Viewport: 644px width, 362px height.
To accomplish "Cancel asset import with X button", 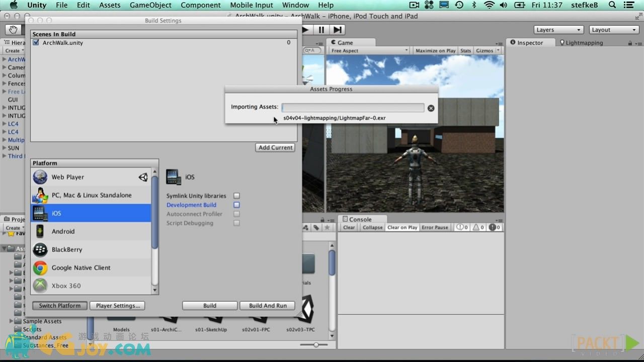I will click(x=431, y=108).
